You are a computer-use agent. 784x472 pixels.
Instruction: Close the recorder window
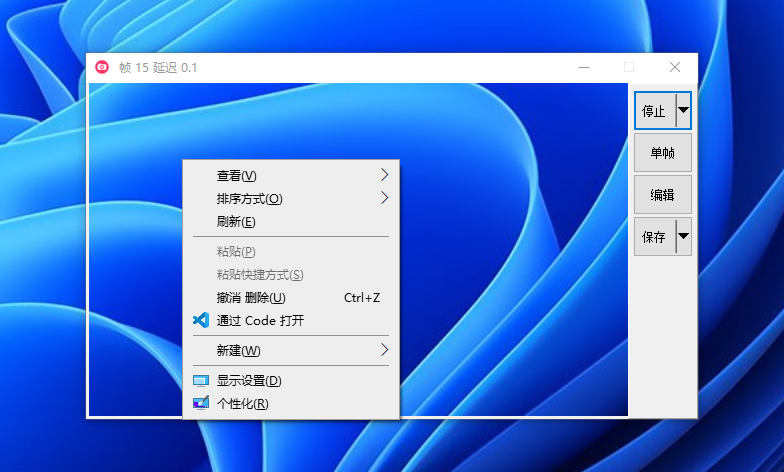coord(674,67)
